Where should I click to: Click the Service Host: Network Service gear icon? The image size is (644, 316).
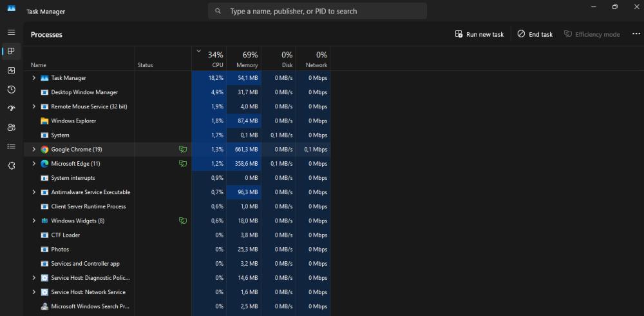pos(44,292)
